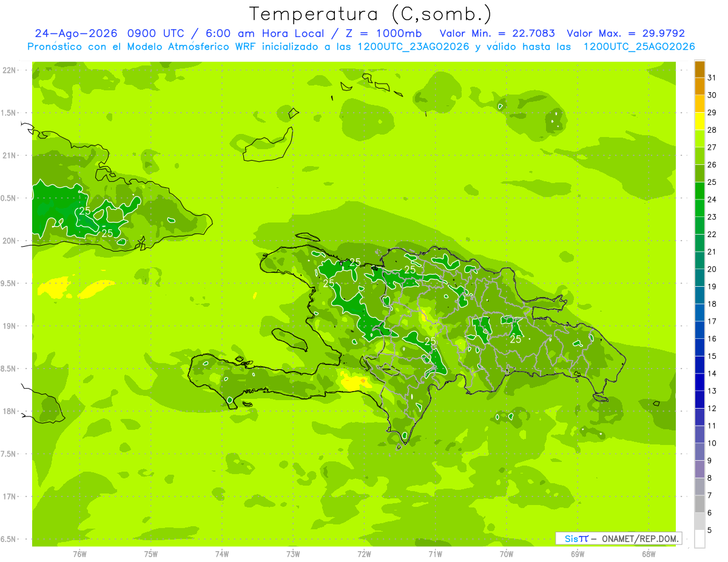
Task: Click the title 'Temperatura (C,somb.)'
Action: [371, 13]
